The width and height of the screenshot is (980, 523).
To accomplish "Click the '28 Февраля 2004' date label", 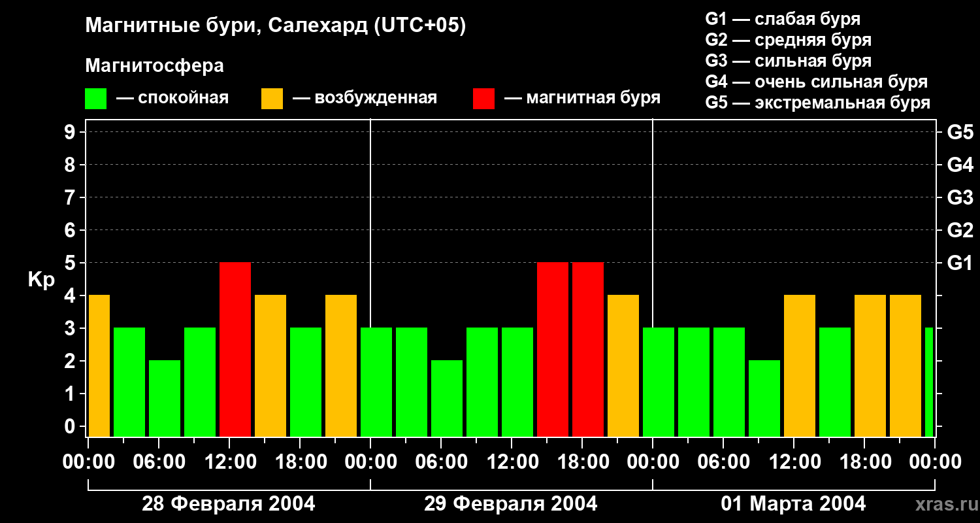I will [x=229, y=504].
